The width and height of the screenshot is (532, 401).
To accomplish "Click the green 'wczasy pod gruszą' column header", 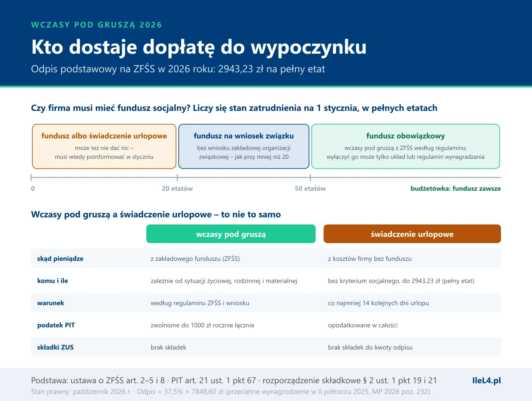I will pyautogui.click(x=231, y=234).
